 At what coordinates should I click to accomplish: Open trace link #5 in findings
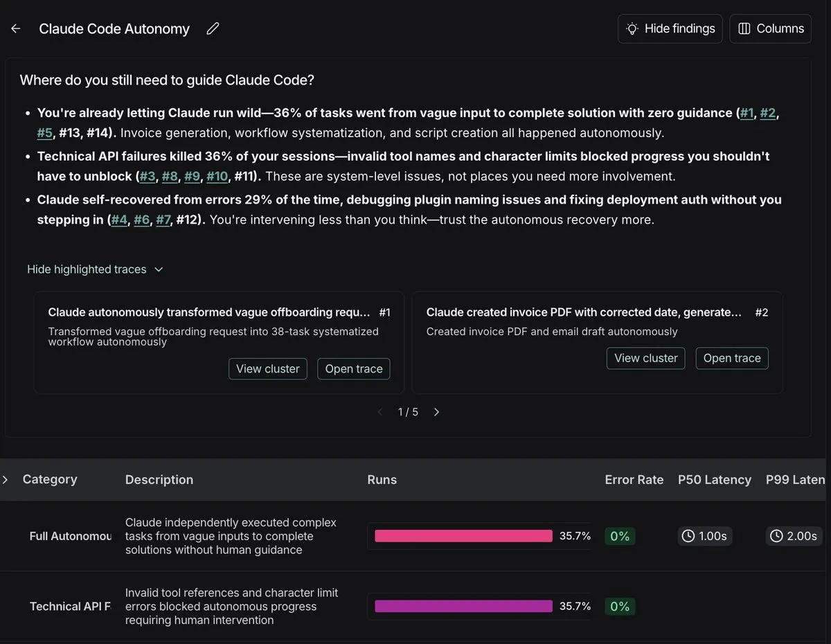(x=45, y=132)
